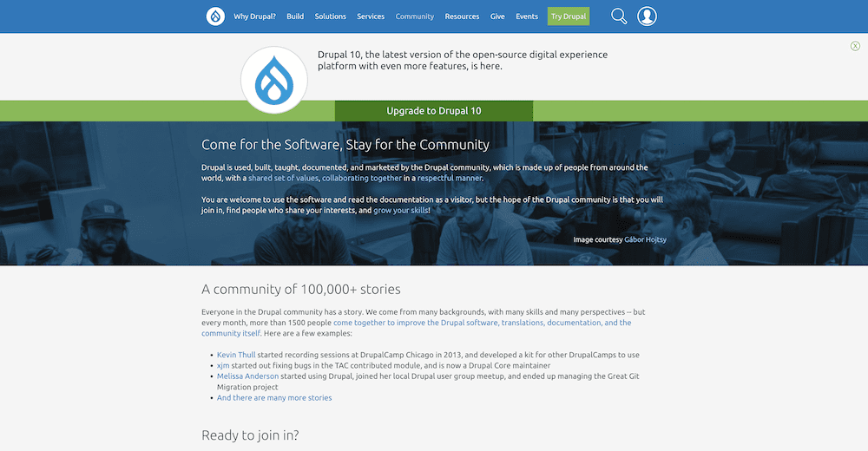Image resolution: width=868 pixels, height=451 pixels.
Task: Click the Upgrade to Drupal 10 button
Action: (x=434, y=111)
